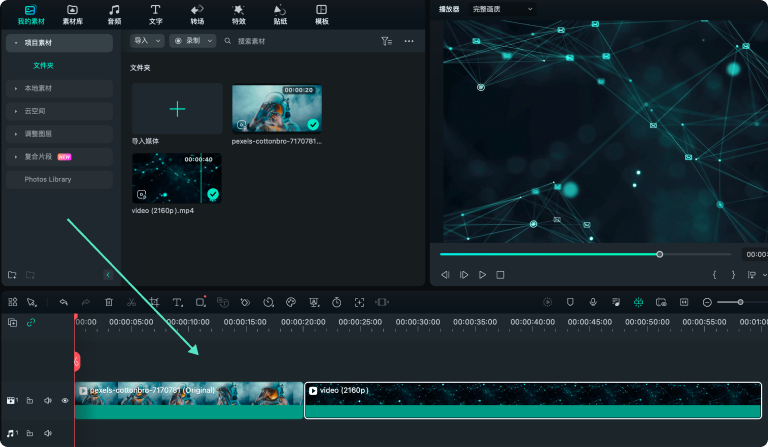Open the filter icon in media panel
Image resolution: width=768 pixels, height=447 pixels.
386,41
